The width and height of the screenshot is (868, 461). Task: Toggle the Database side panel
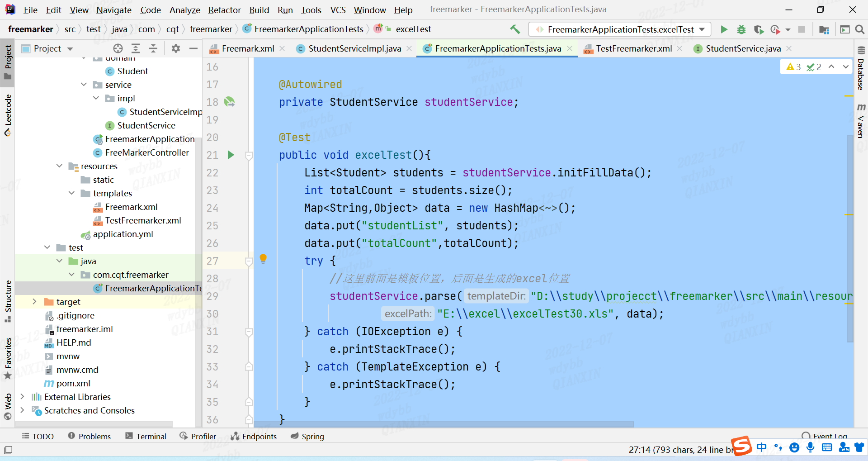coord(861,69)
